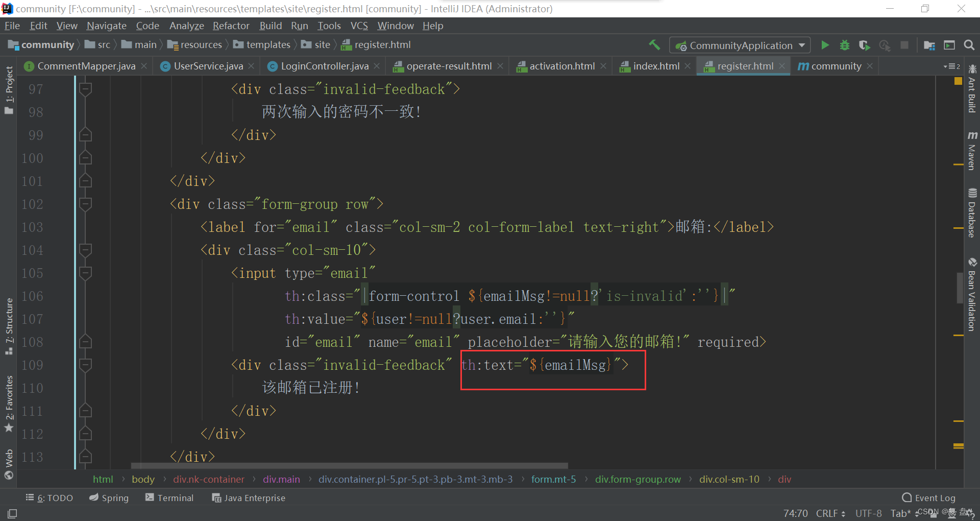
Task: Close the CommentMapper.java tab
Action: [144, 66]
